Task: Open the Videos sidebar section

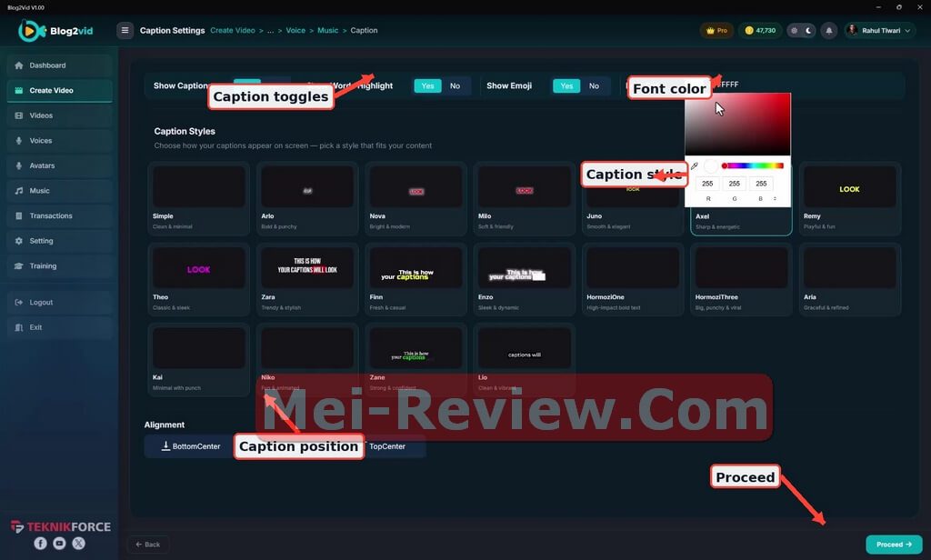Action: click(x=59, y=115)
